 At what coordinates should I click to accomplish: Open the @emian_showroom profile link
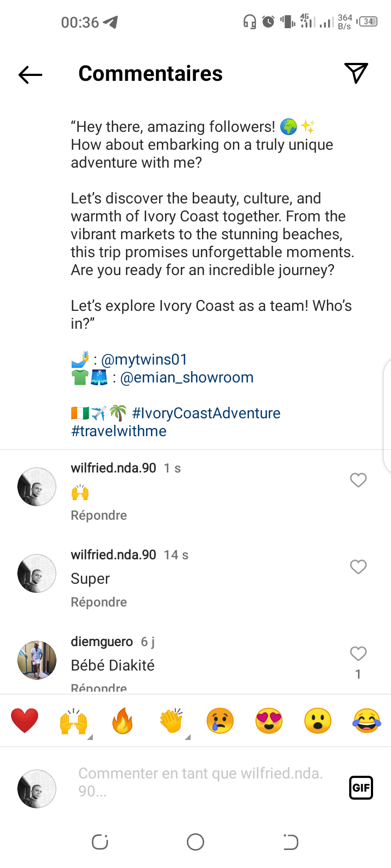pyautogui.click(x=186, y=378)
